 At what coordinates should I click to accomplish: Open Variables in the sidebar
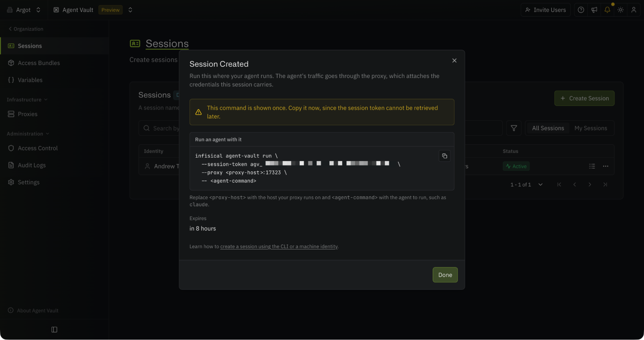(x=54, y=80)
